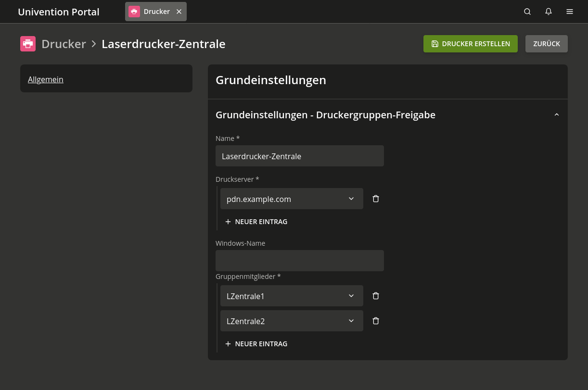Viewport: 588px width, 390px height.
Task: Add new Gruppenmitglieder entry with Neuer Eintrag
Action: pos(256,344)
